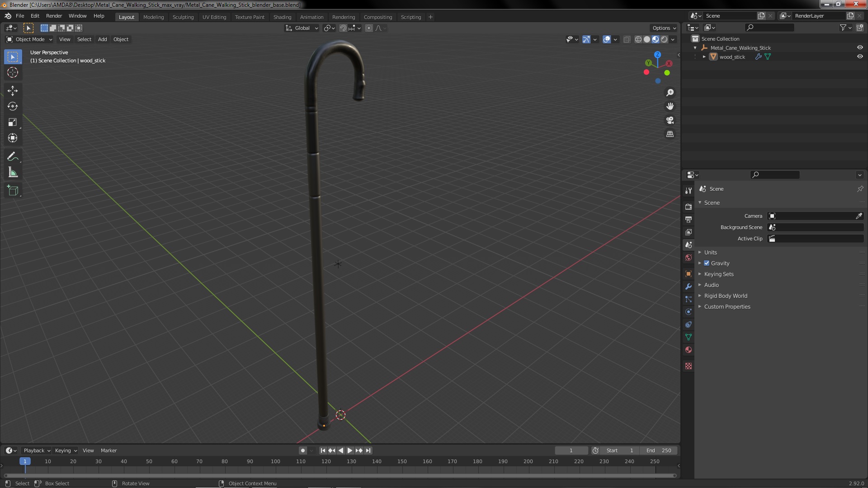This screenshot has width=868, height=488.
Task: Open viewport Options dropdown
Action: (664, 28)
